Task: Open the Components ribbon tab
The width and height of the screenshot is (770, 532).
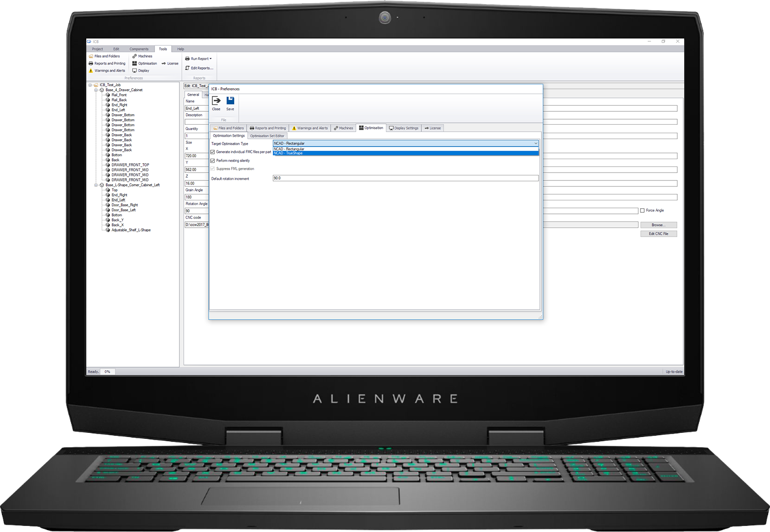Action: click(x=139, y=49)
